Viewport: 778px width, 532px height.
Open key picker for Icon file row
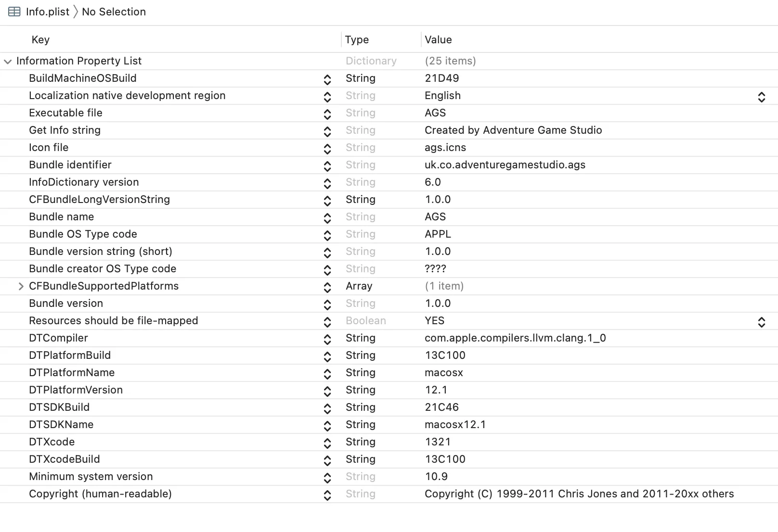327,149
